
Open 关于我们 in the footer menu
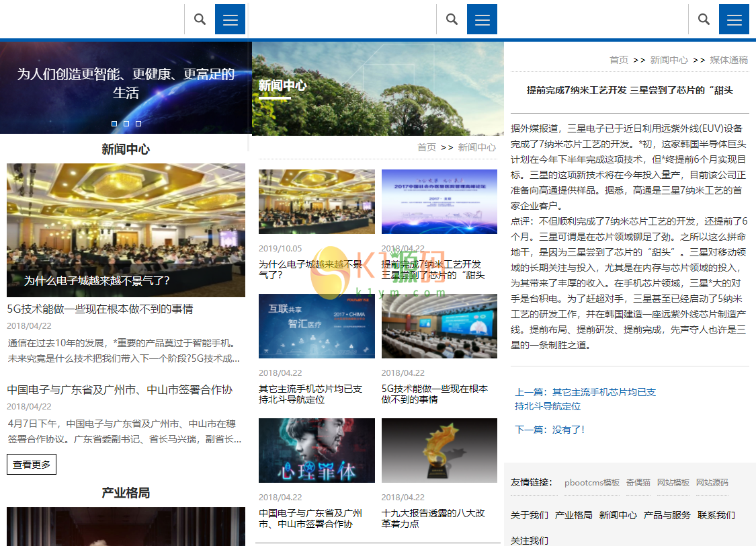pos(529,515)
